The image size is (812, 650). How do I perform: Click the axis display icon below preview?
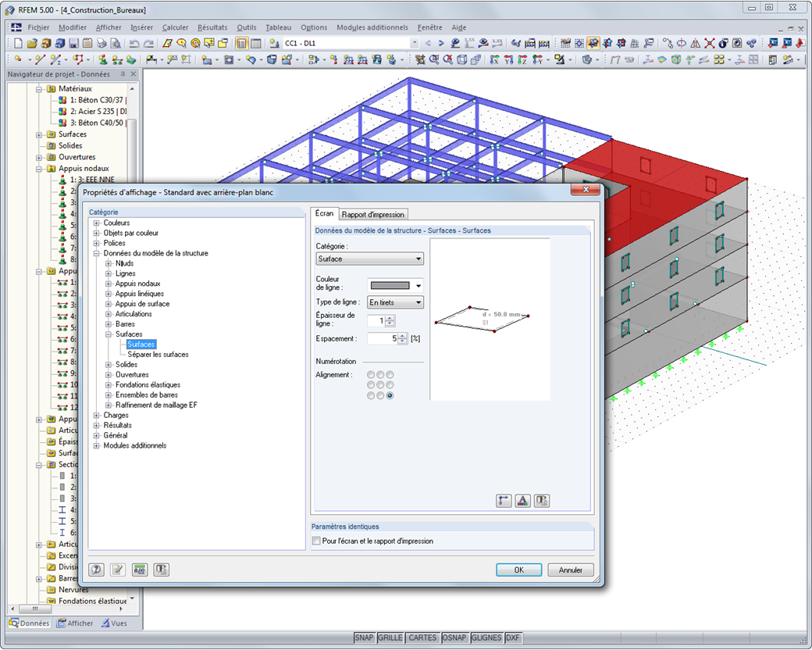(504, 501)
